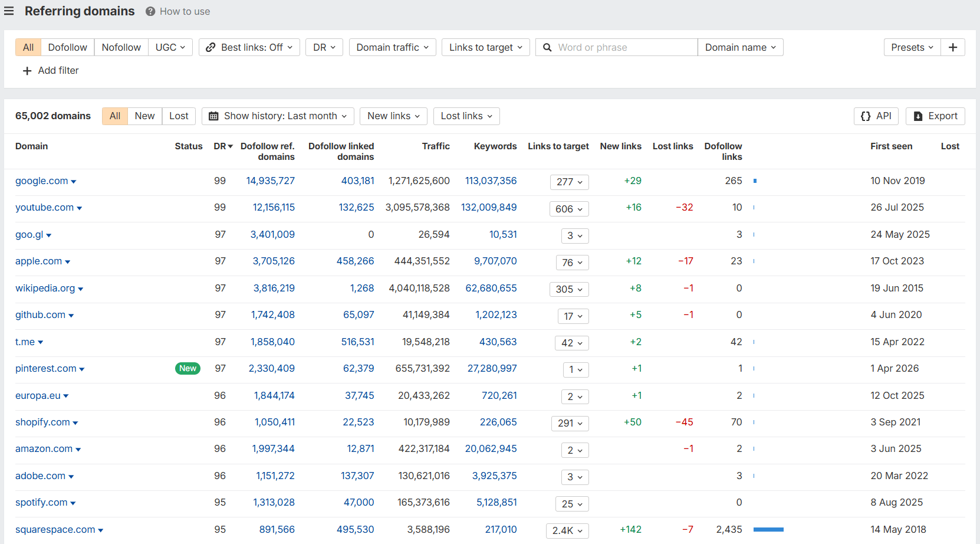Click the API curly braces icon

(866, 116)
